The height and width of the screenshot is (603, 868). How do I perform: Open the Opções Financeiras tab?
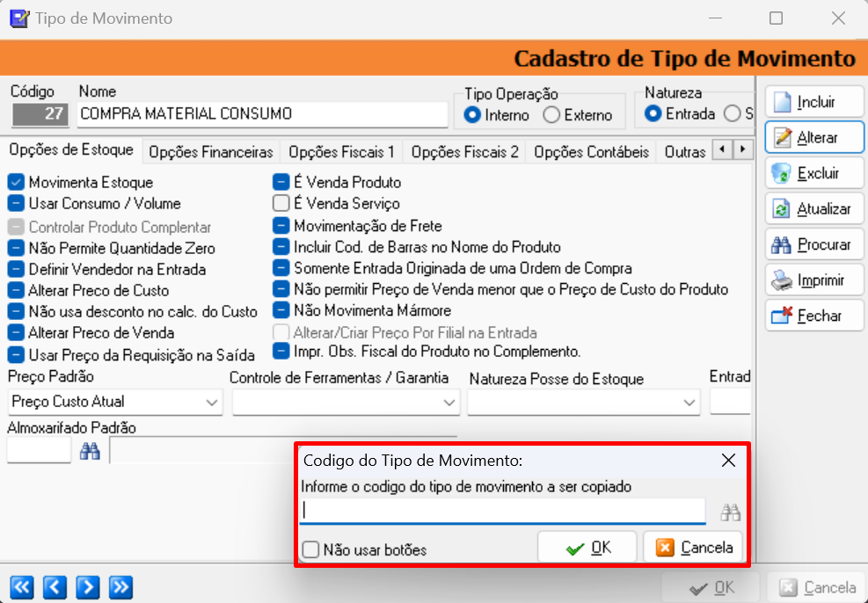[x=211, y=152]
